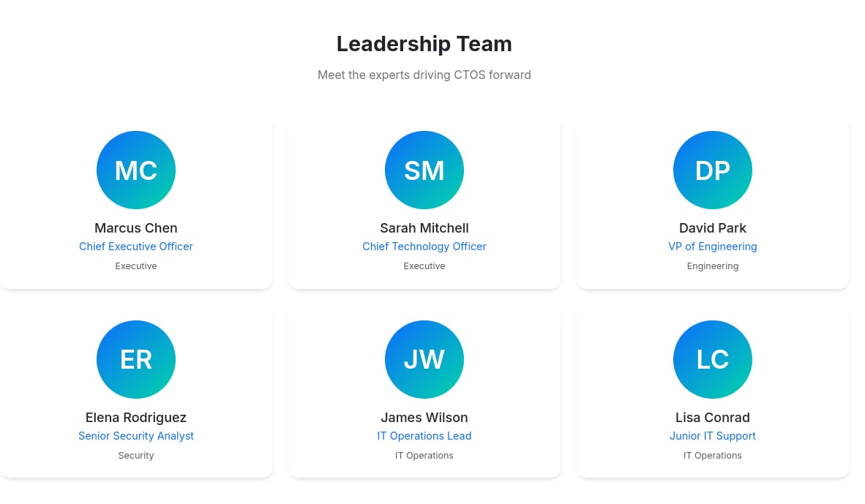This screenshot has height=504, width=865.
Task: Select the Marcus Chen name
Action: (x=135, y=227)
